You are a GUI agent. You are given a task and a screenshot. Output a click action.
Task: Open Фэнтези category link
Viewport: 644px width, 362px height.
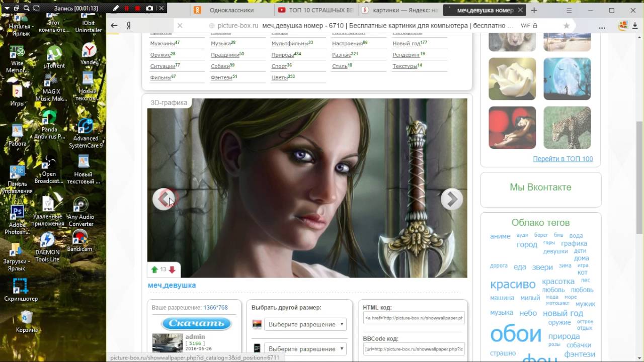click(x=221, y=77)
